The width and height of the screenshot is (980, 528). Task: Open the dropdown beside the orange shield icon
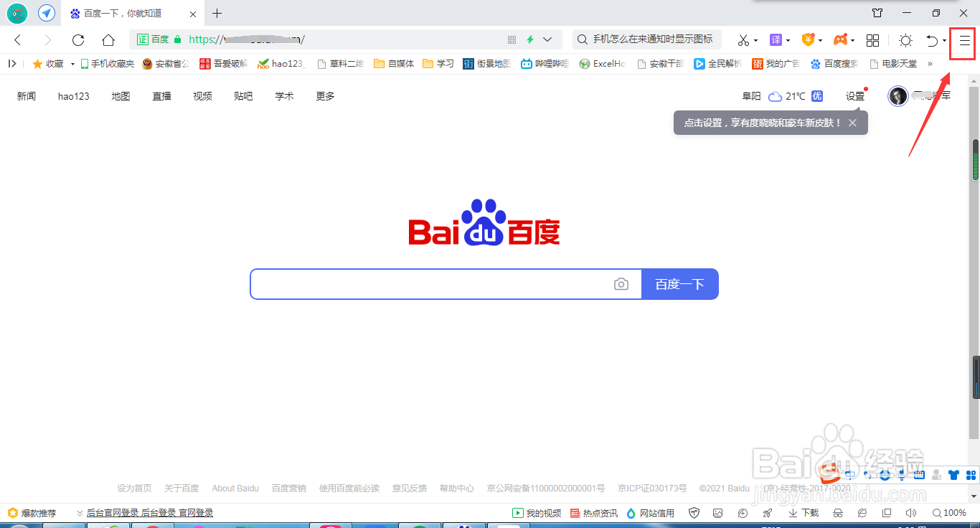pos(820,41)
